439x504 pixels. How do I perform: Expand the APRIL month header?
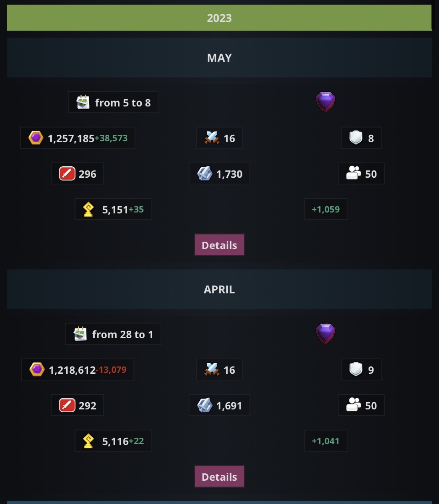pos(219,289)
